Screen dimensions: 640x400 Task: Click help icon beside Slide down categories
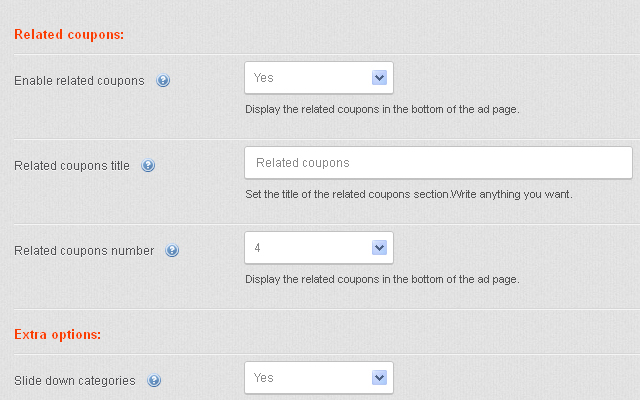pos(154,380)
